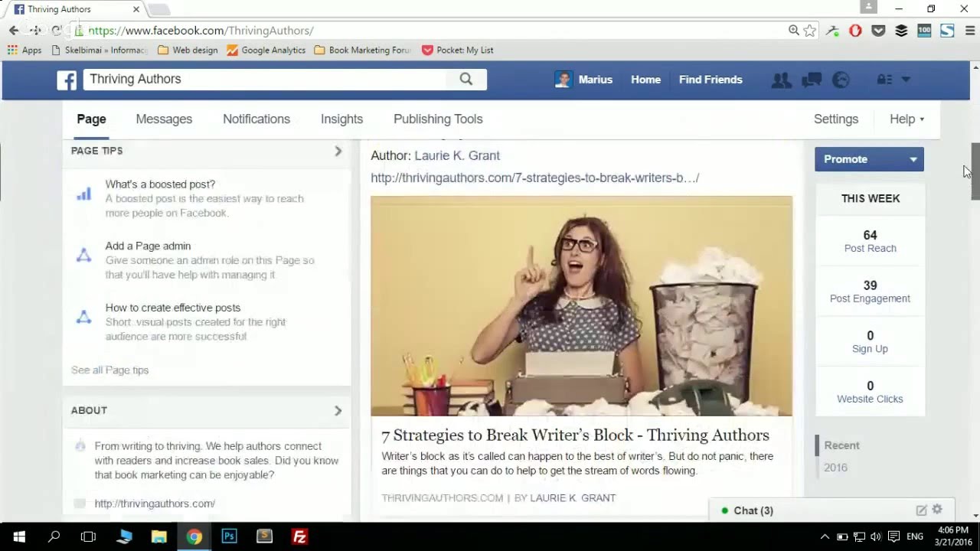Open the Skelbimai bookmark
Screen dimensions: 980x551
[x=100, y=51]
